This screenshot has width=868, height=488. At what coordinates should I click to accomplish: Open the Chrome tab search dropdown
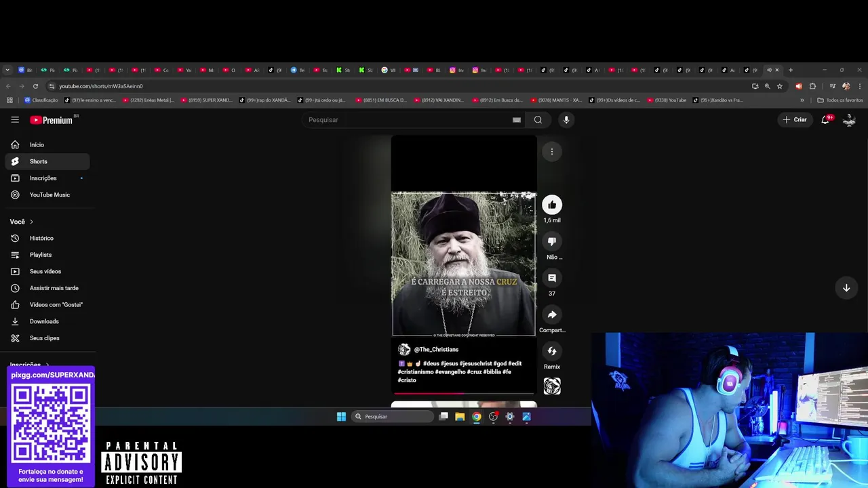pos(7,70)
